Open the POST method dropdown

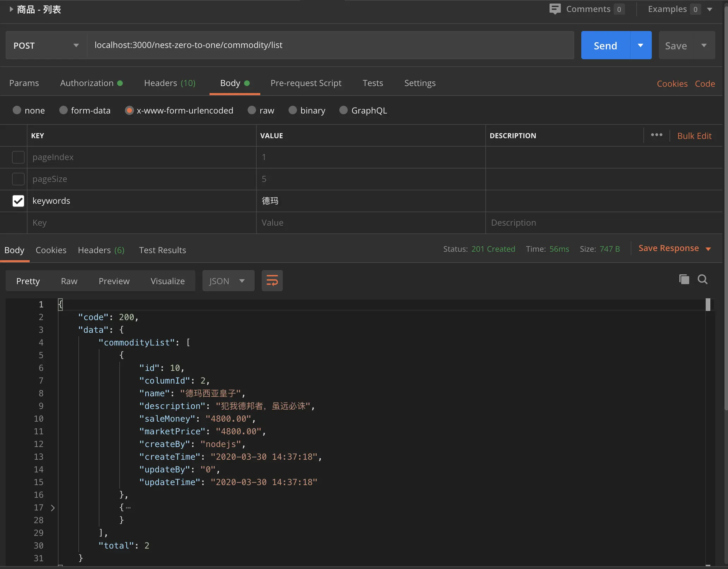(46, 45)
